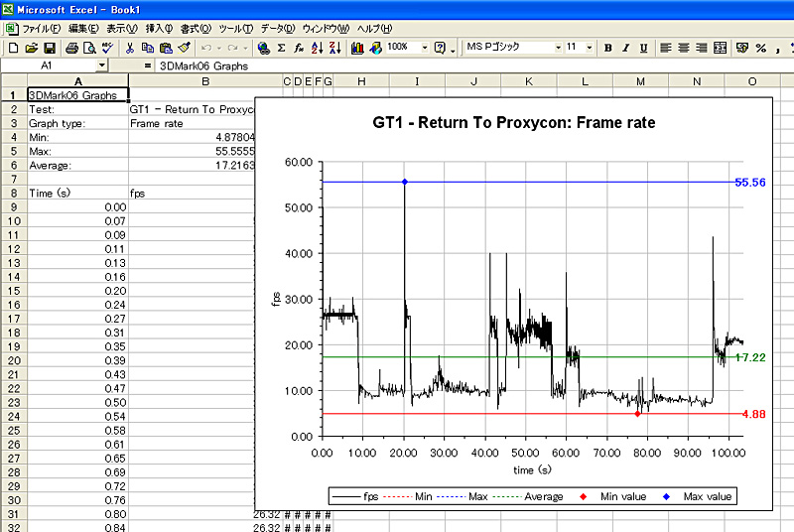794x532 pixels.
Task: Toggle Bold formatting
Action: point(608,48)
